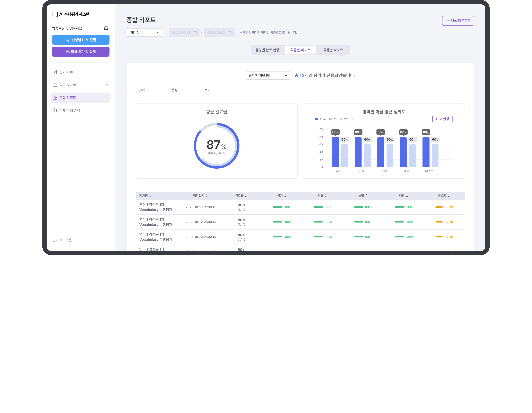
Task: Sort table by 마감일시 column
Action: coord(207,195)
